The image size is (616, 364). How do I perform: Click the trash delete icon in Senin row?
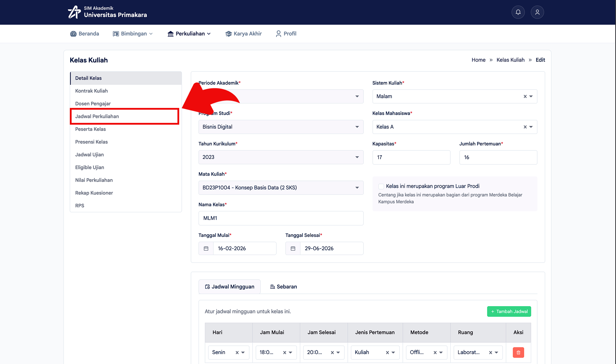pos(518,352)
